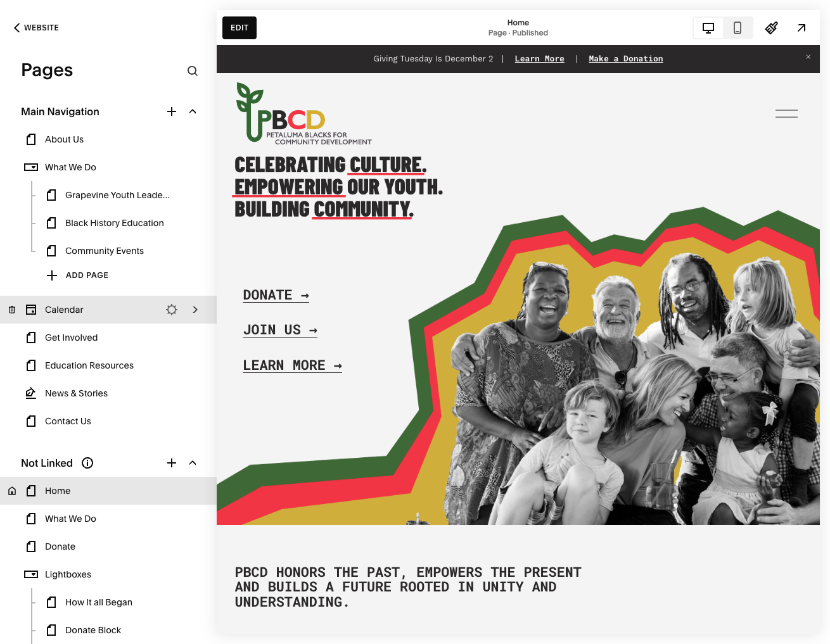This screenshot has height=644, width=830.
Task: Select How It all Began page
Action: tap(99, 602)
